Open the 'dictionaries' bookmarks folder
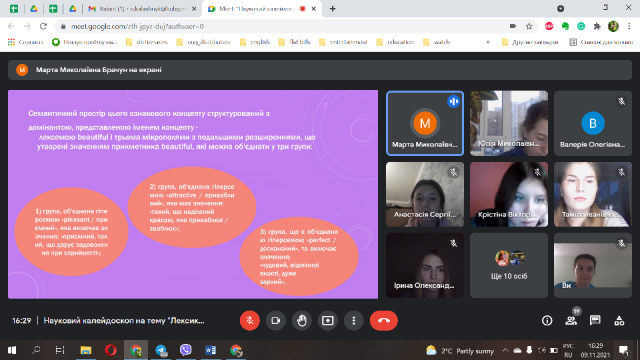640x360 pixels. point(147,42)
